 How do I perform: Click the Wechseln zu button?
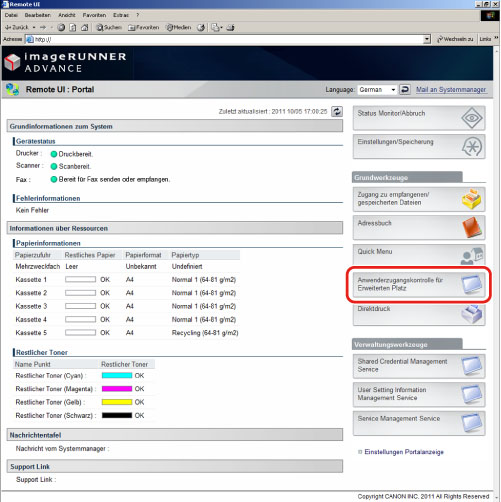click(x=455, y=39)
